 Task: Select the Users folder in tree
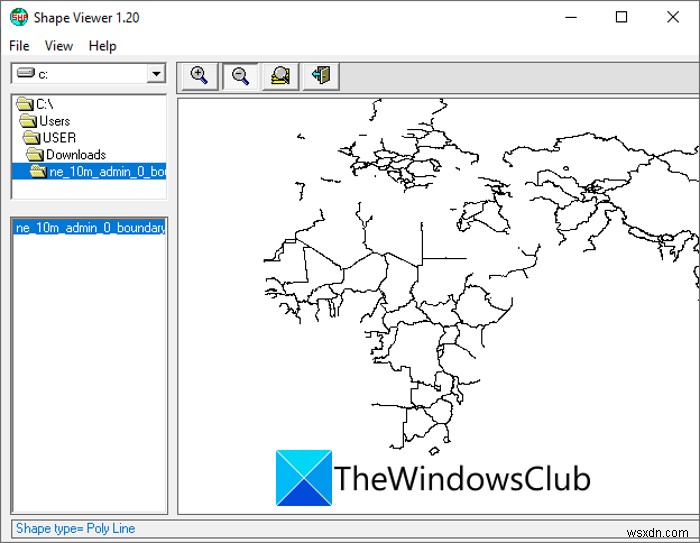45,121
